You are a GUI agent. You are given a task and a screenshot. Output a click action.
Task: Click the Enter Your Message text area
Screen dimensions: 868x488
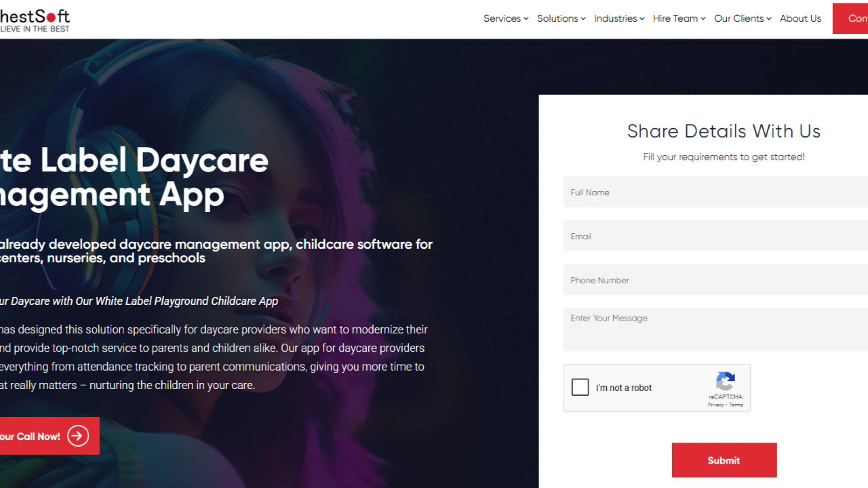click(x=715, y=329)
